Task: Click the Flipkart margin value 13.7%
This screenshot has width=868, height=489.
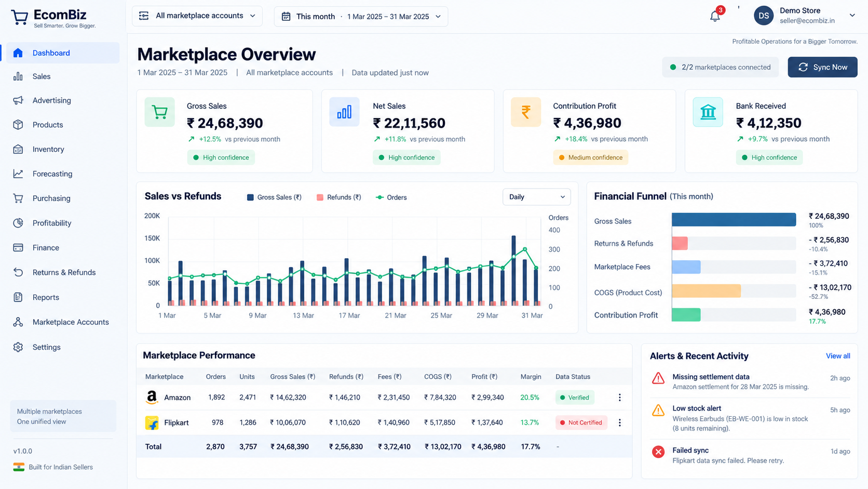Action: pyautogui.click(x=530, y=422)
